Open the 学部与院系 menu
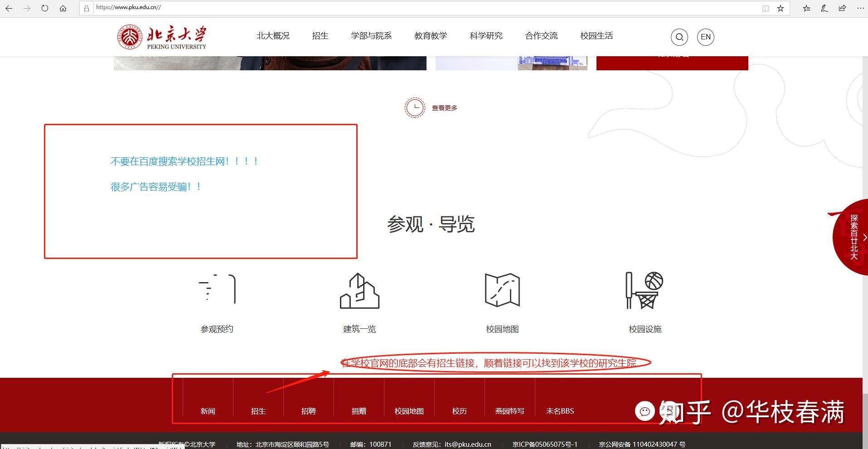 371,36
